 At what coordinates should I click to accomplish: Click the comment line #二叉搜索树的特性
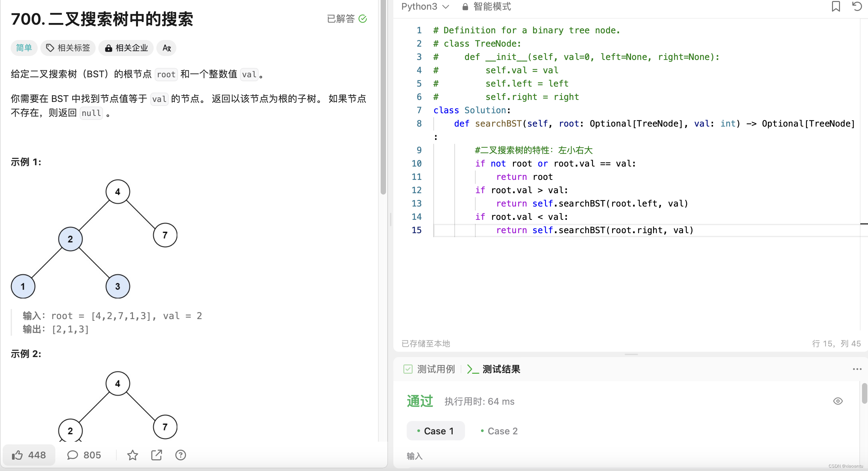[533, 150]
